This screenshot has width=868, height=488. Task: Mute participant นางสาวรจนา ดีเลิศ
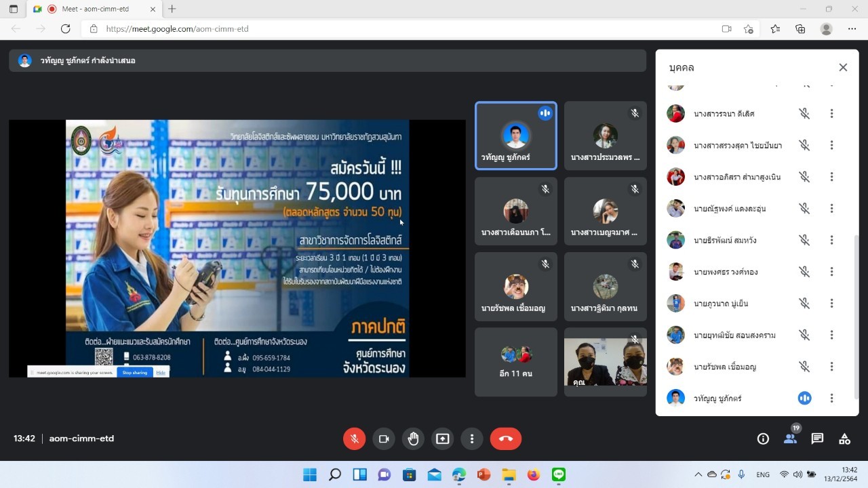coord(804,114)
